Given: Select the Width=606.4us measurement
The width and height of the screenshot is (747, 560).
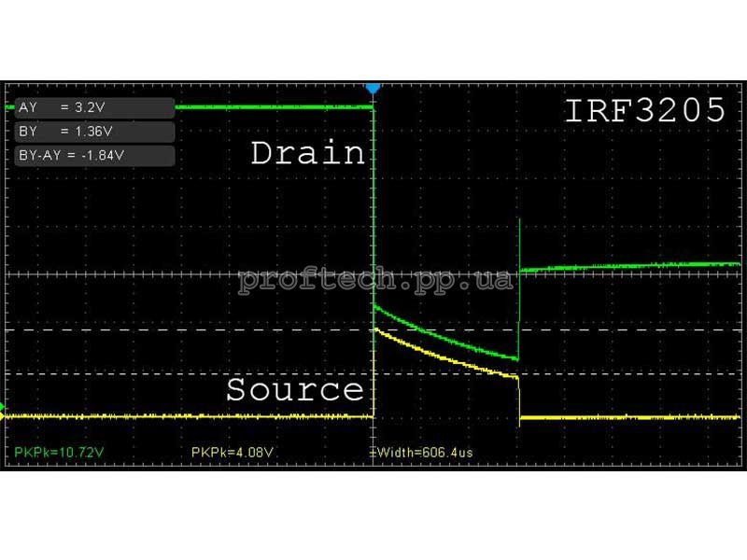Looking at the screenshot, I should 423,452.
